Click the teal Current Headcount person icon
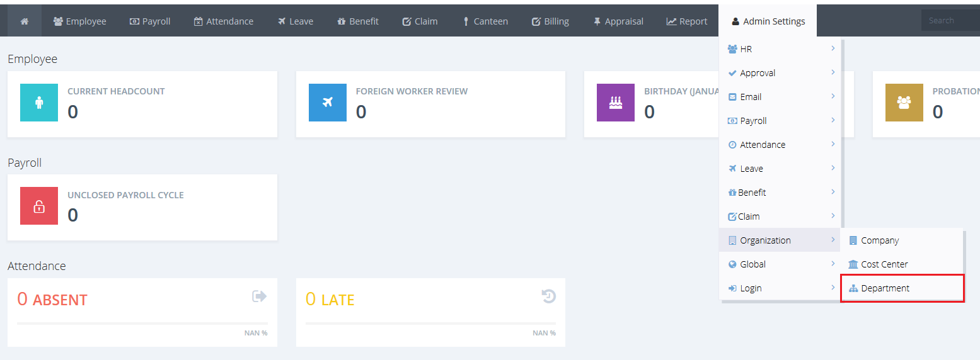980x360 pixels. pos(39,103)
